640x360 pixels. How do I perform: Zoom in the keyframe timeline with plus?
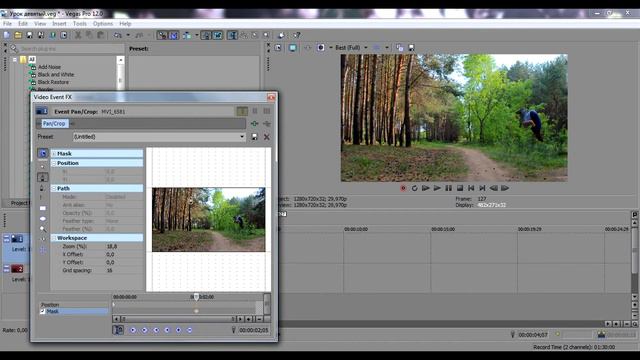(x=249, y=319)
